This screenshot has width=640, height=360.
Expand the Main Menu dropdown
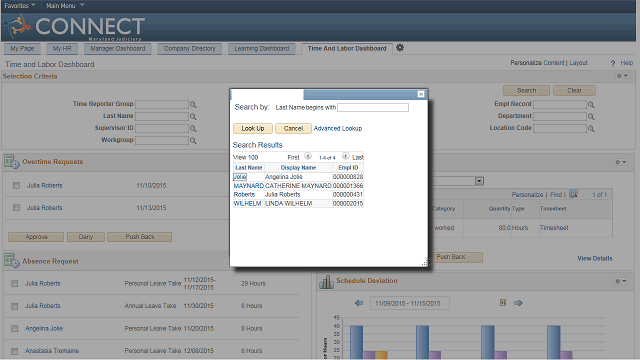pyautogui.click(x=65, y=5)
